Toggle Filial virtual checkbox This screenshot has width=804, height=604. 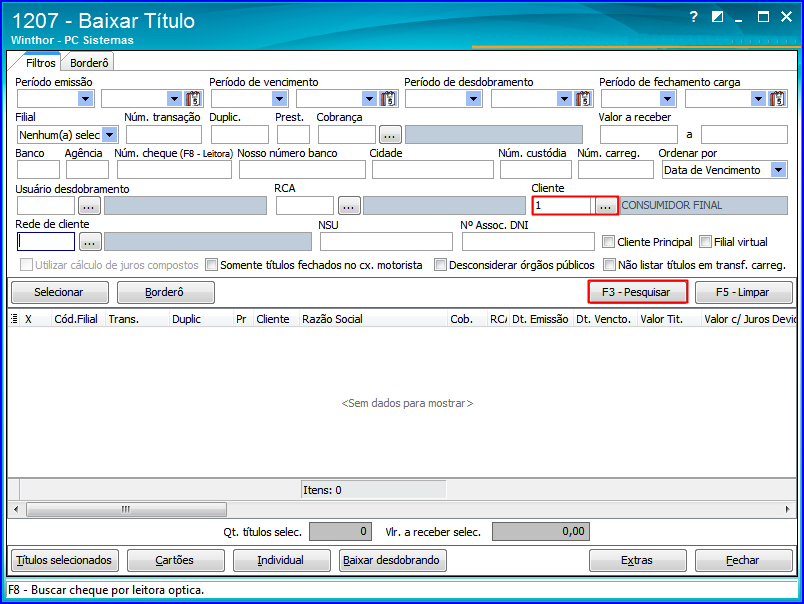[x=706, y=241]
